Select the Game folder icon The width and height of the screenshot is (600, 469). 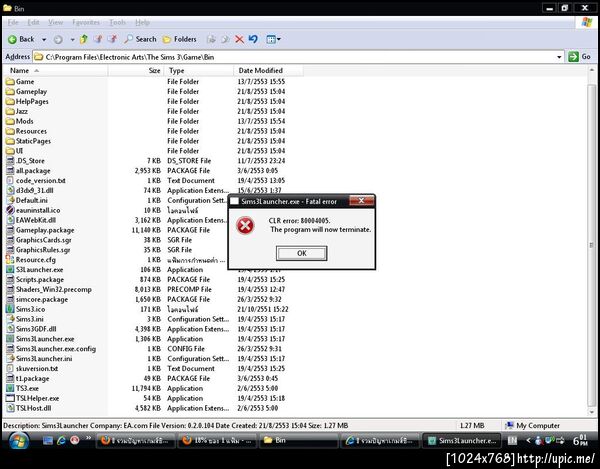(x=10, y=81)
